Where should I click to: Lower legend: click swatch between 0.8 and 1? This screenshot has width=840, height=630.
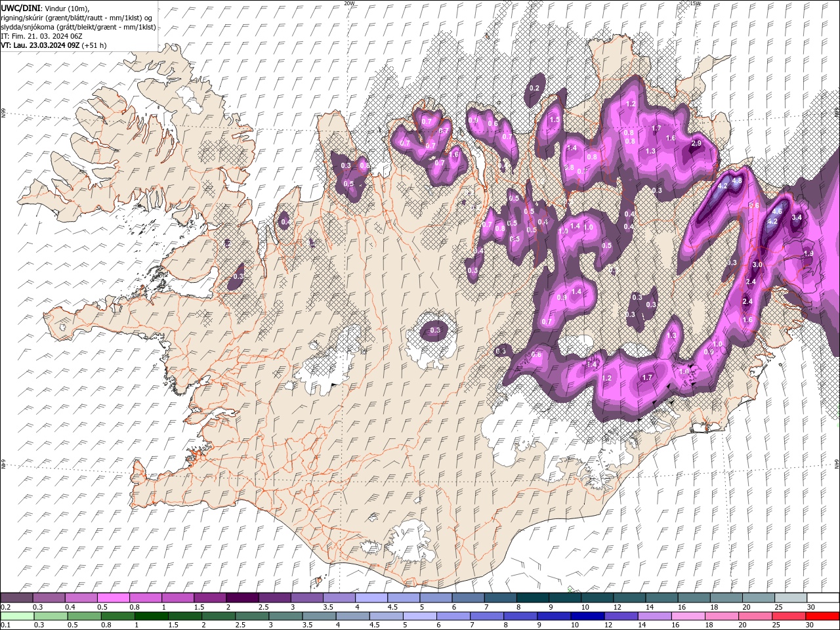[x=117, y=616]
